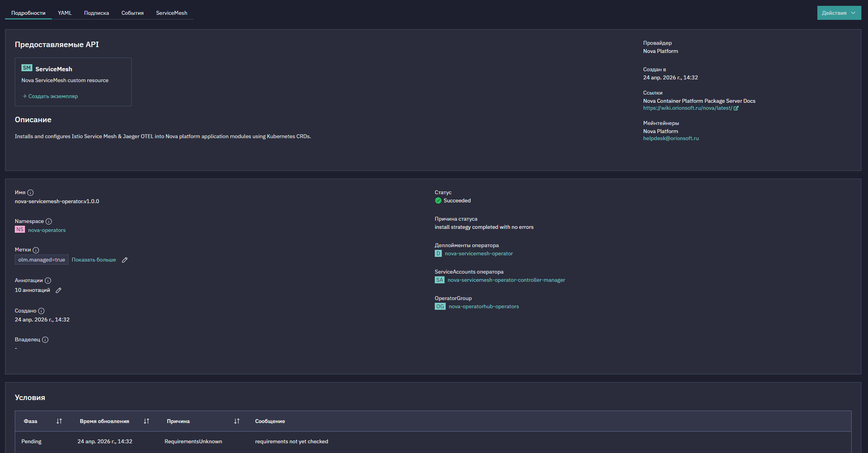Select the Istio Service Mesh description text
This screenshot has width=868, height=453.
[x=163, y=136]
